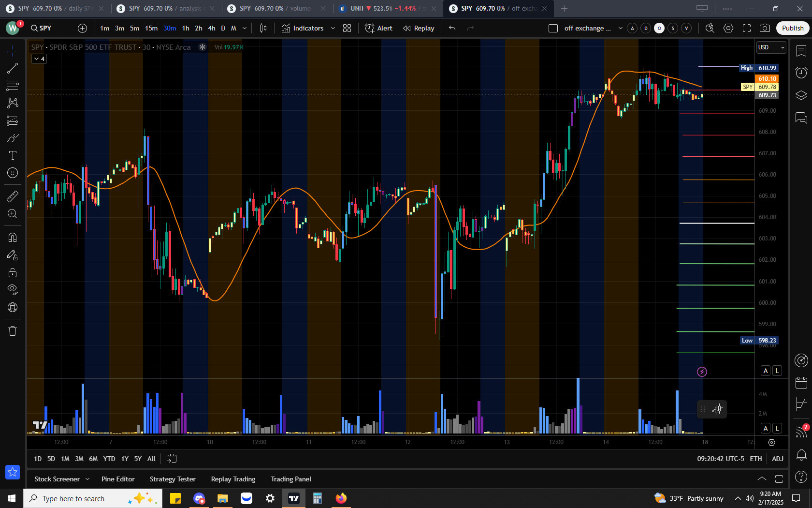
Task: Toggle lock all drawings
Action: (x=13, y=272)
